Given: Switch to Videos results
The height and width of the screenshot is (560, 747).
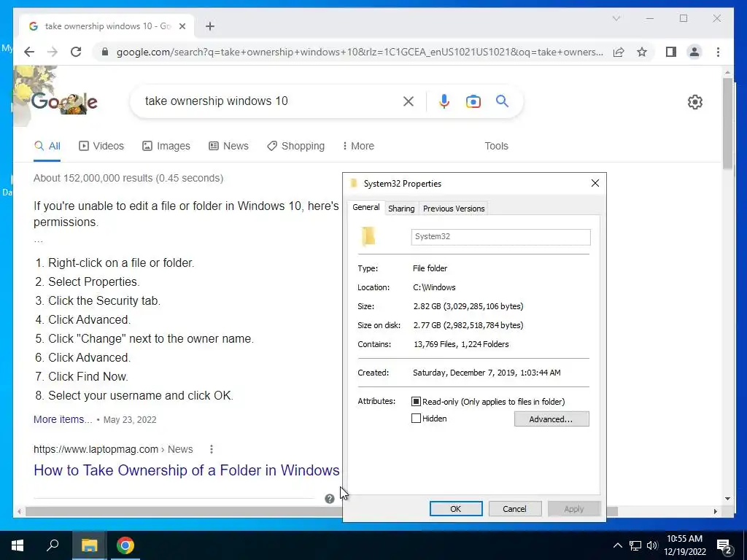Looking at the screenshot, I should point(101,146).
